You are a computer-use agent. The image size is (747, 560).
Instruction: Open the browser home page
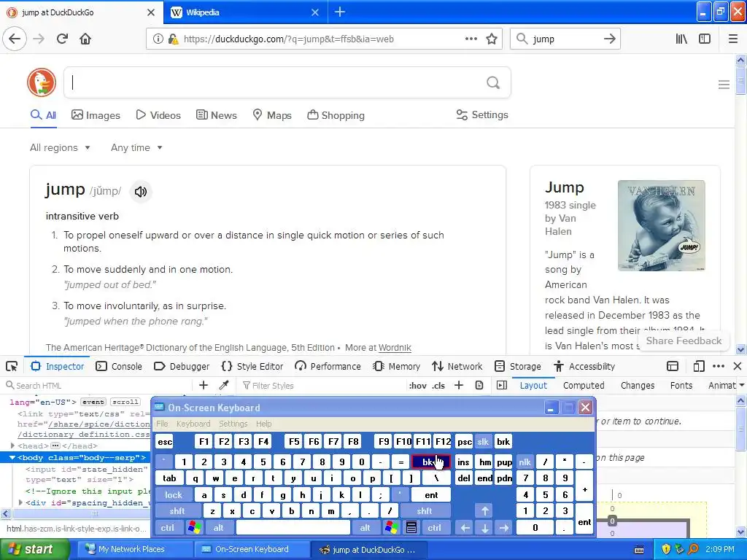(85, 39)
